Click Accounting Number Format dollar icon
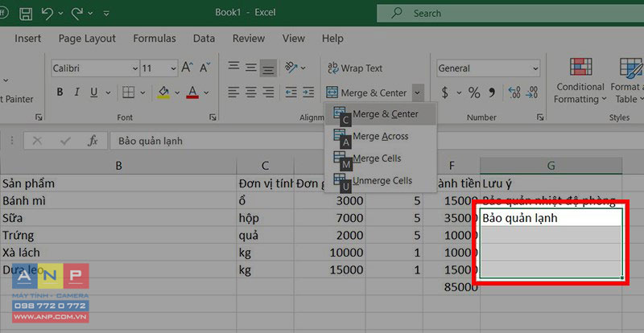This screenshot has height=333, width=644. coord(444,92)
